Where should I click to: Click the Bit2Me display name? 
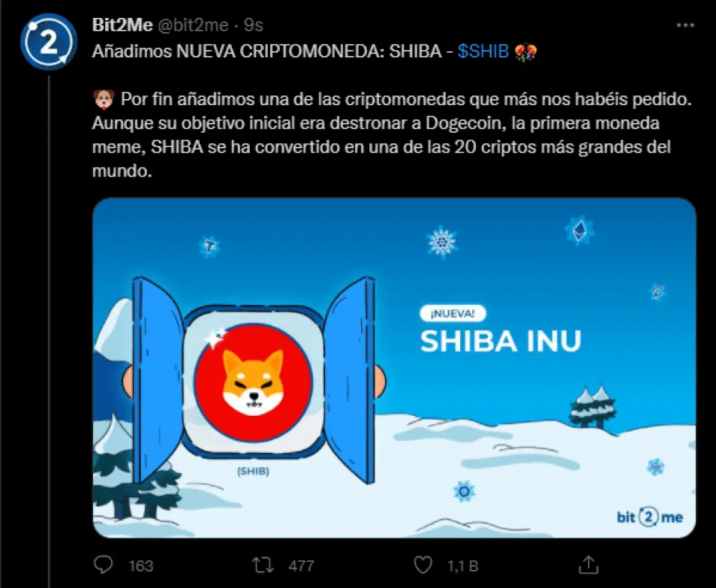122,25
